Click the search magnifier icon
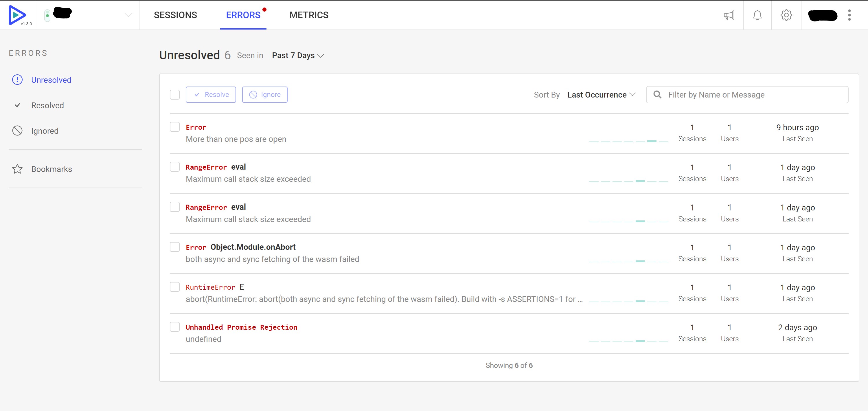Image resolution: width=868 pixels, height=411 pixels. click(x=657, y=95)
